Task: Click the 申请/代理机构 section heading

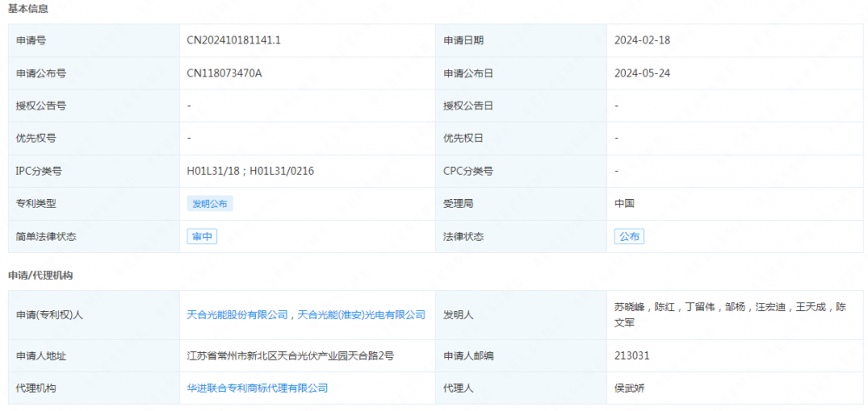Action: tap(41, 275)
